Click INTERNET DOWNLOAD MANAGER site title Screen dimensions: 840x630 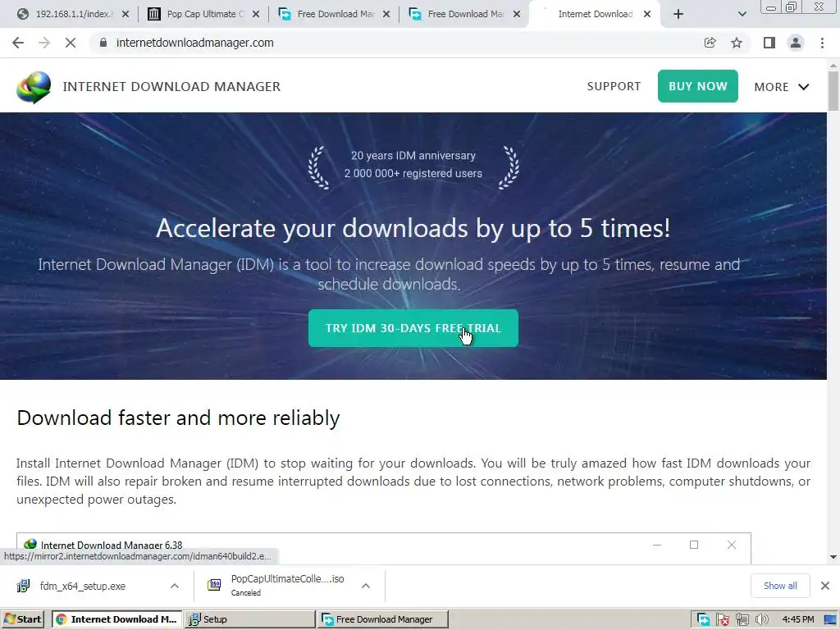(x=171, y=87)
